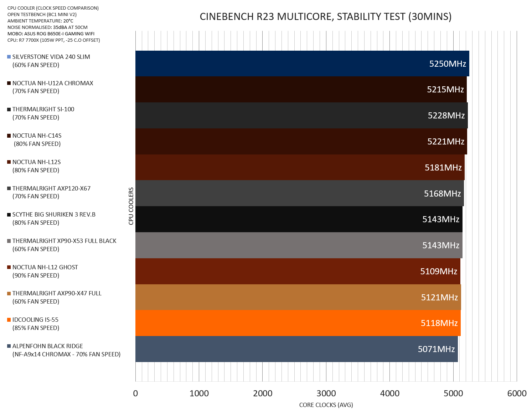Select the IDCOOLING IS-55 legend text
The image size is (532, 412).
click(x=35, y=320)
